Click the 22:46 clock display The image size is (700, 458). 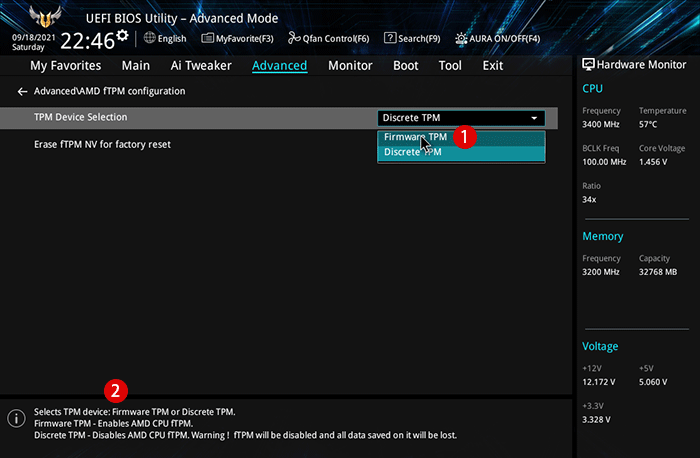point(88,41)
